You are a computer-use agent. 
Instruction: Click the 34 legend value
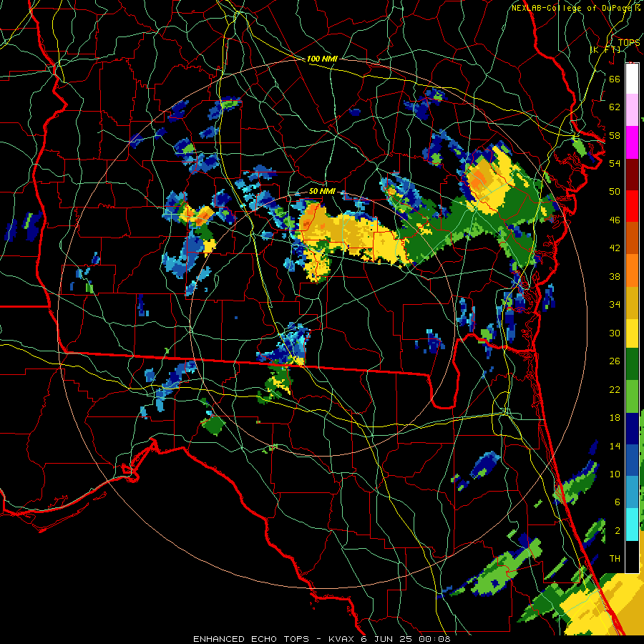coord(615,305)
